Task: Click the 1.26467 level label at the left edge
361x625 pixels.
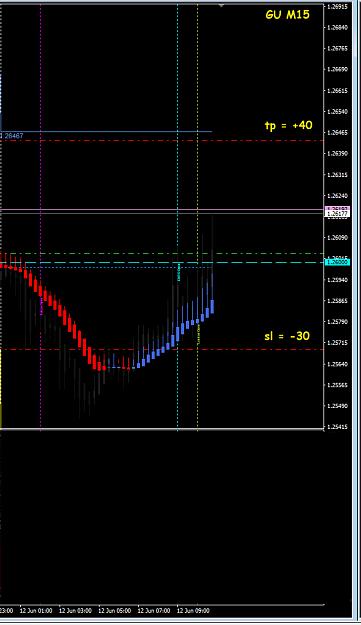Action: [x=12, y=136]
